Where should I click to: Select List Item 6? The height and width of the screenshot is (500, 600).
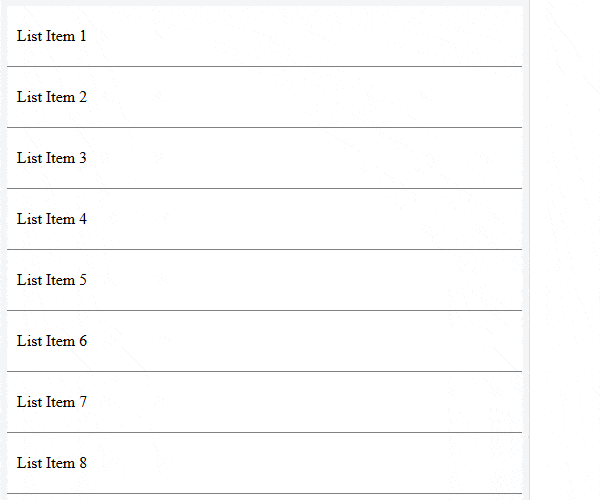pyautogui.click(x=264, y=341)
